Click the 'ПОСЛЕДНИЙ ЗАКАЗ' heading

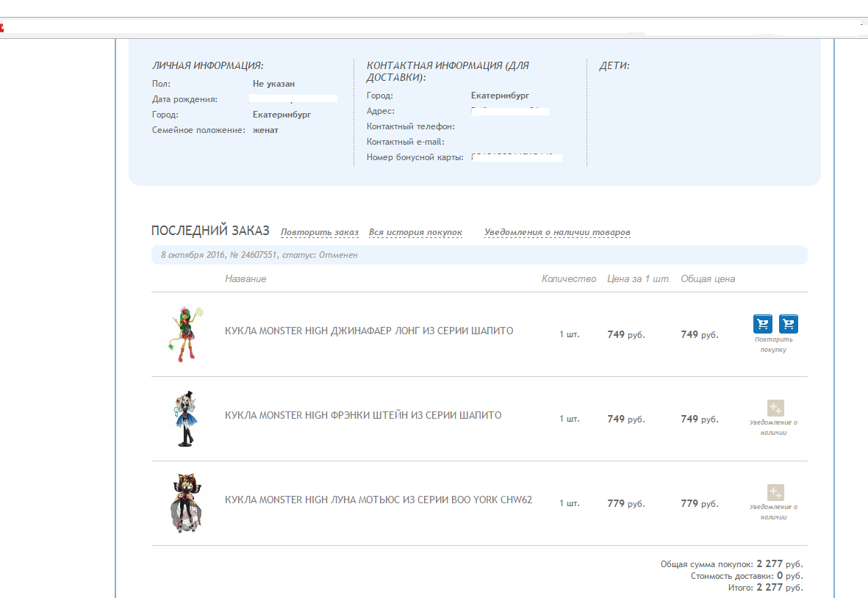pos(210,231)
